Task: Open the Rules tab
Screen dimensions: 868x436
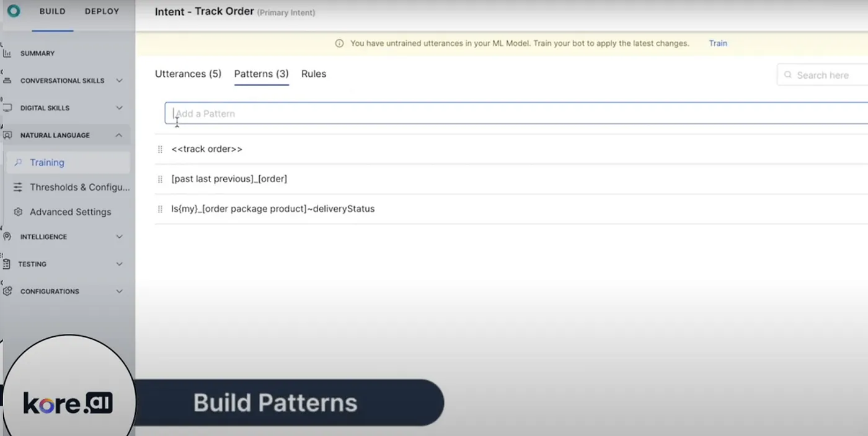Action: tap(314, 74)
